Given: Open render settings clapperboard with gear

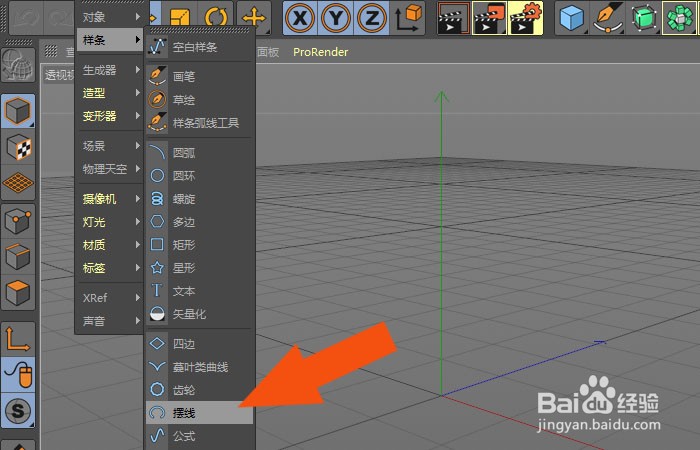Looking at the screenshot, I should pos(525,18).
